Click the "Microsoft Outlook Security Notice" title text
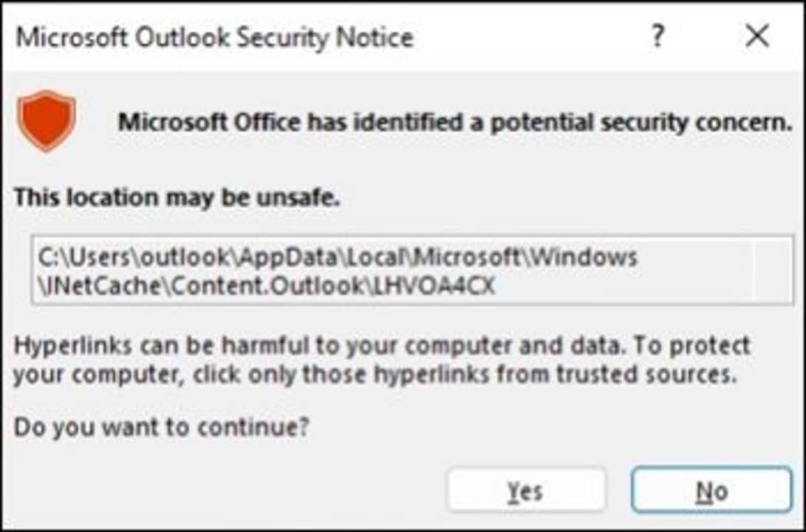The width and height of the screenshot is (806, 532). (x=214, y=38)
